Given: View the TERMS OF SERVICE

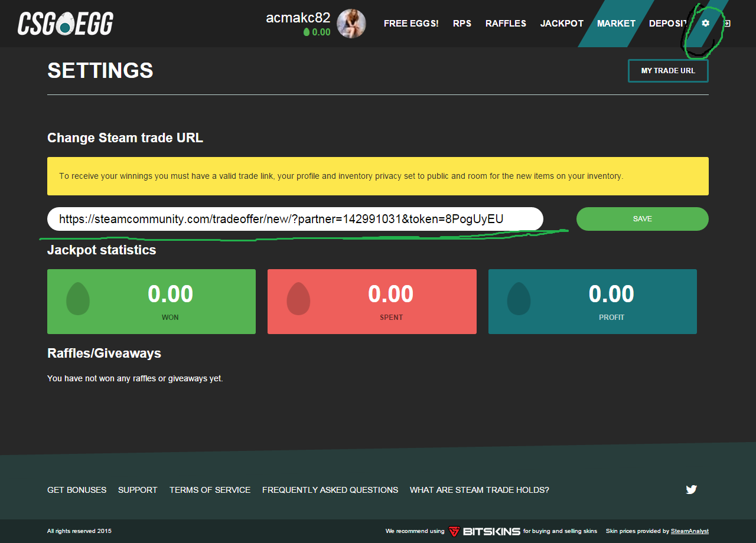Looking at the screenshot, I should [210, 490].
